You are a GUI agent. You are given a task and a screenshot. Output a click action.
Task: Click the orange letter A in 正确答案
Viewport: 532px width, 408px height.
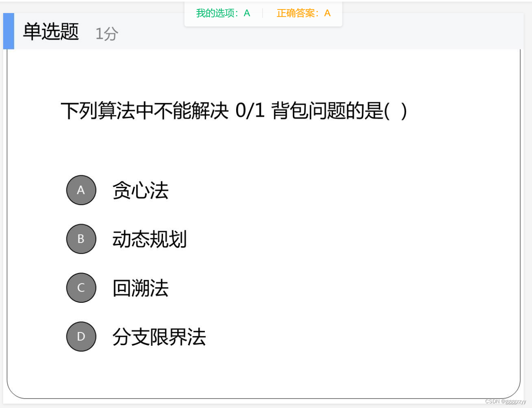click(x=328, y=13)
